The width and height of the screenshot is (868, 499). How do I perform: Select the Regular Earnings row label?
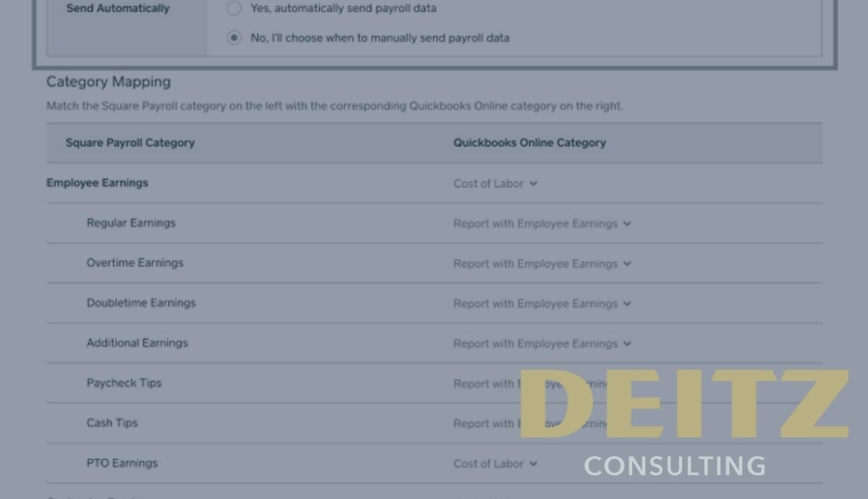[131, 223]
